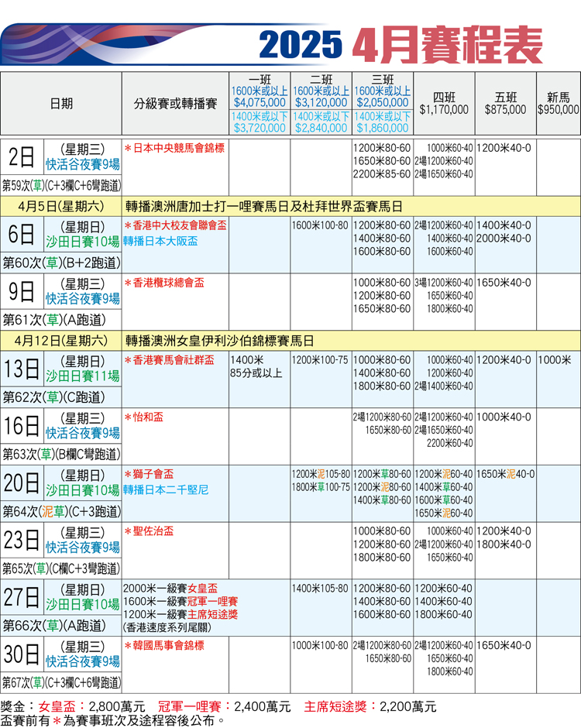Click the 1400米105-80 entry
The height and width of the screenshot is (728, 581).
pos(320,589)
